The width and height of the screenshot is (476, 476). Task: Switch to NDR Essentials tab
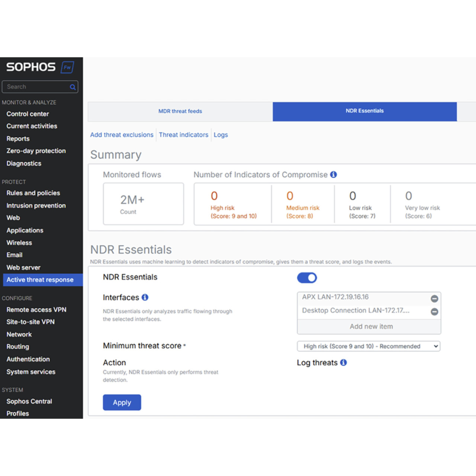pos(365,111)
